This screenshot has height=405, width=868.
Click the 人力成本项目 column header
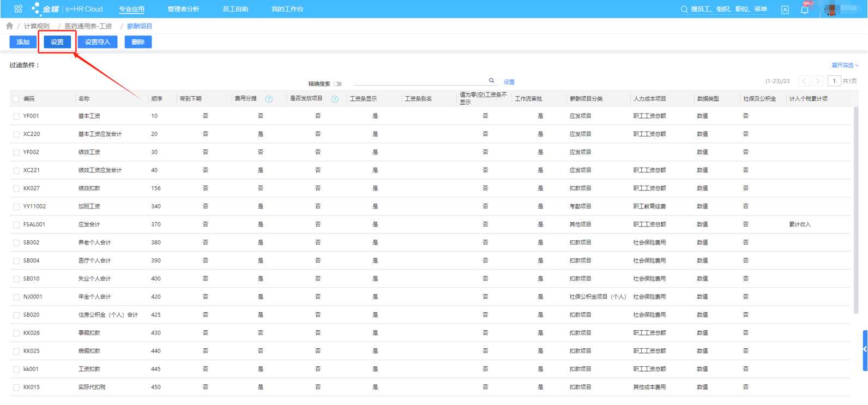[650, 99]
